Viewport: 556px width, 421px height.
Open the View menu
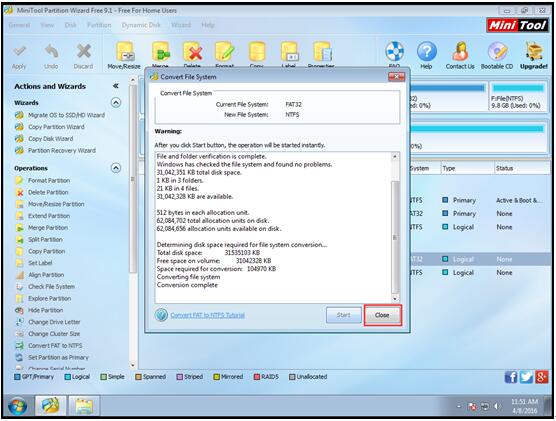point(47,25)
